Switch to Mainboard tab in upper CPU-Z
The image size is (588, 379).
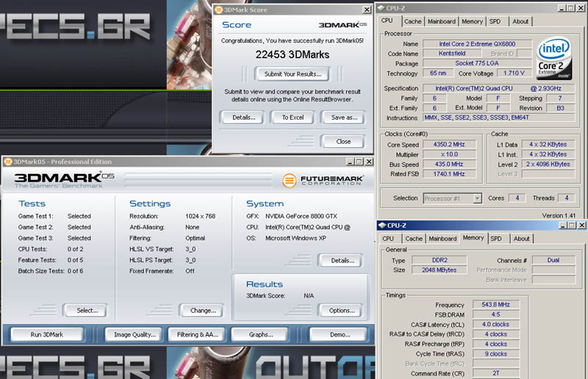(x=442, y=22)
